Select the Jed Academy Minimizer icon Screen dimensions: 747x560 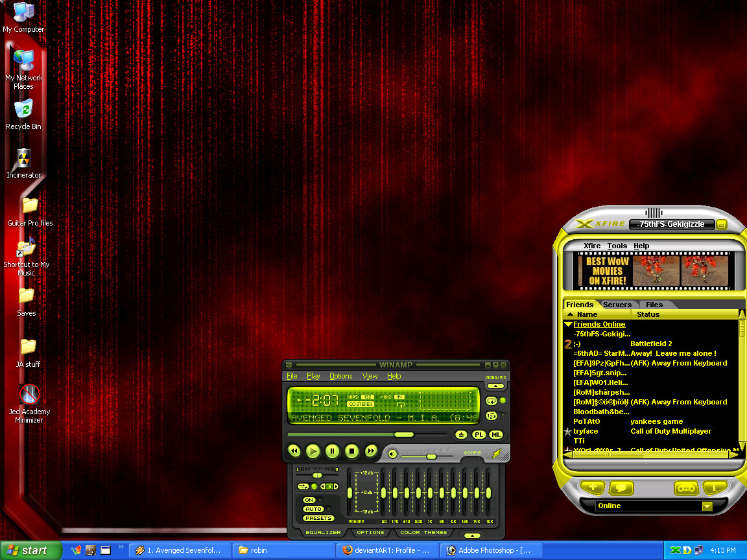pyautogui.click(x=29, y=404)
